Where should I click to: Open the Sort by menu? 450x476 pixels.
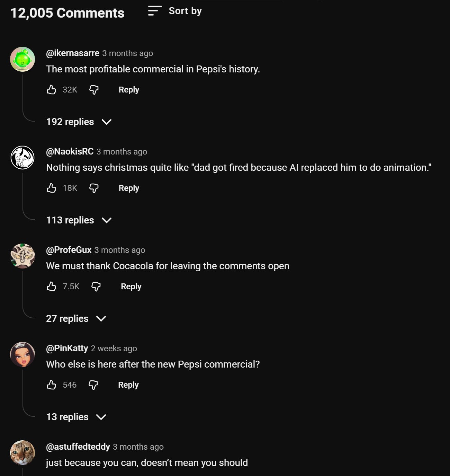coord(185,11)
